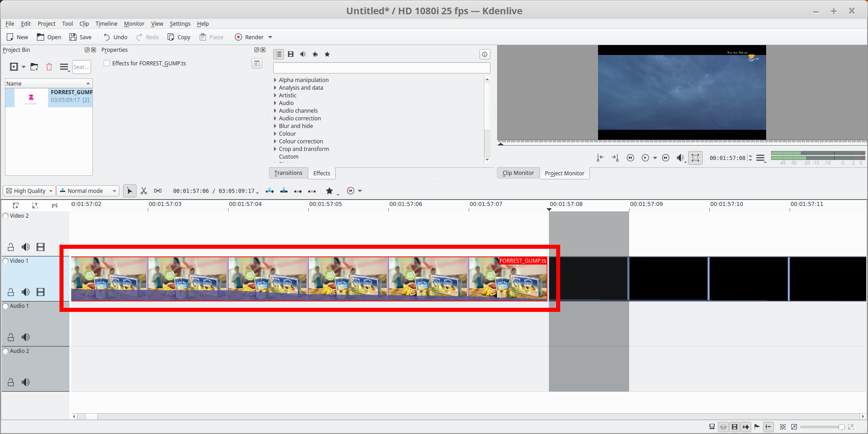This screenshot has height=434, width=868.
Task: Click the Copy button
Action: coord(179,37)
